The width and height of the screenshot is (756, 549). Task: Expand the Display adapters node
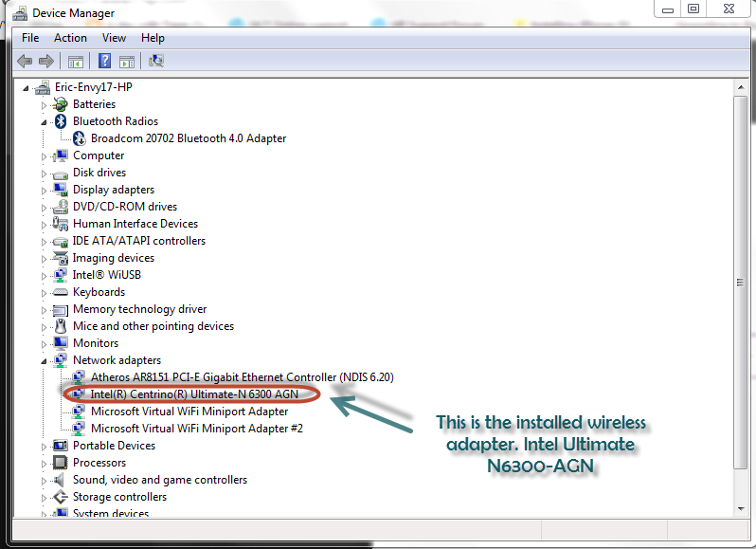44,191
